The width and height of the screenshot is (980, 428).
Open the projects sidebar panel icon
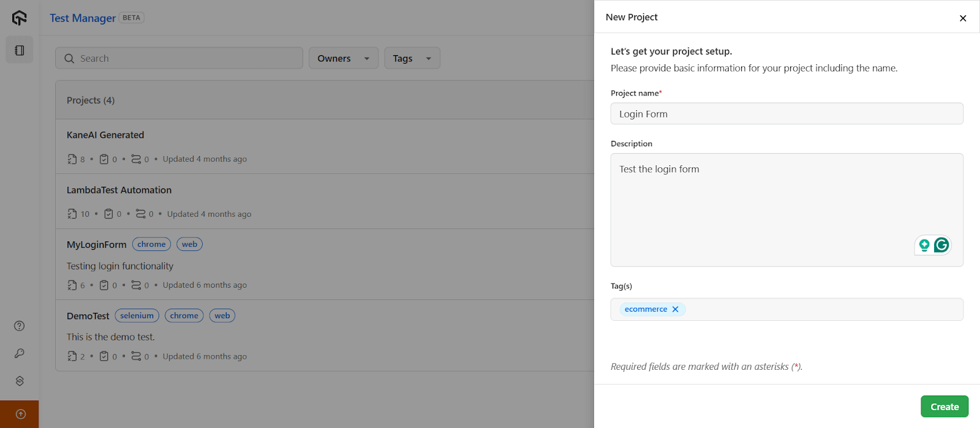[x=20, y=50]
